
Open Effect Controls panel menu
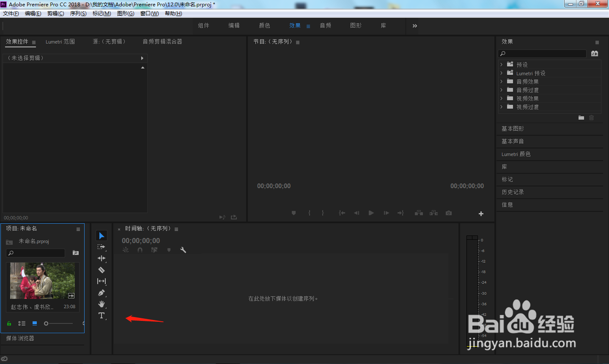coord(34,42)
